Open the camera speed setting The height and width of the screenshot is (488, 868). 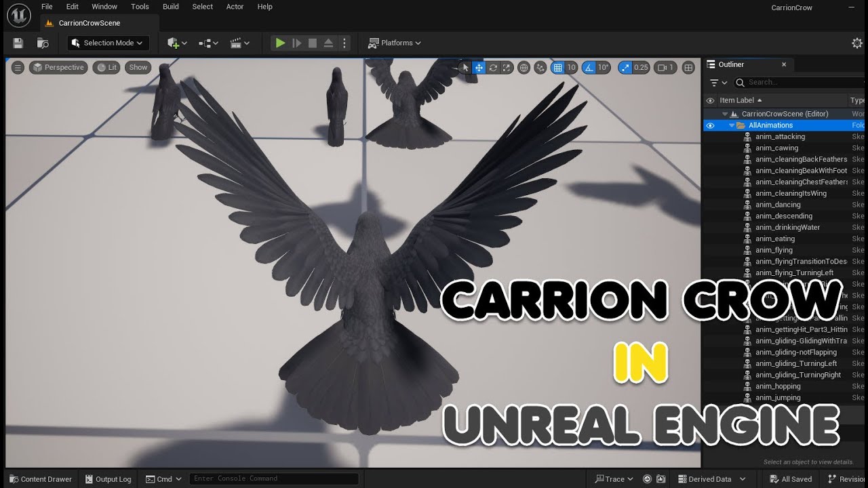(x=665, y=67)
